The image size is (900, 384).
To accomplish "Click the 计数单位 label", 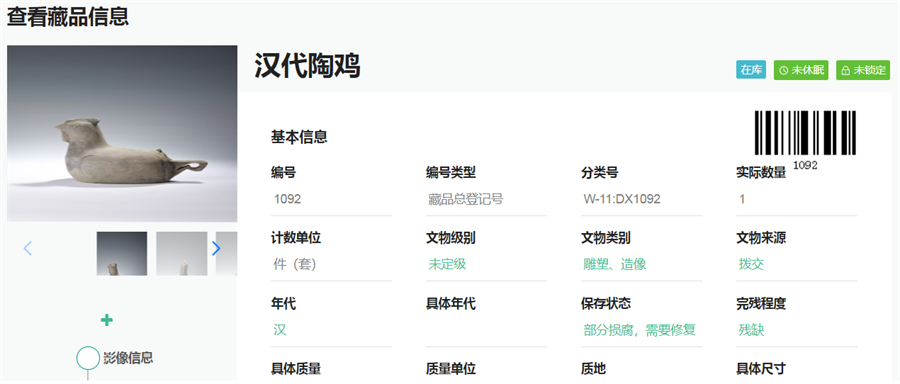I will tap(296, 238).
